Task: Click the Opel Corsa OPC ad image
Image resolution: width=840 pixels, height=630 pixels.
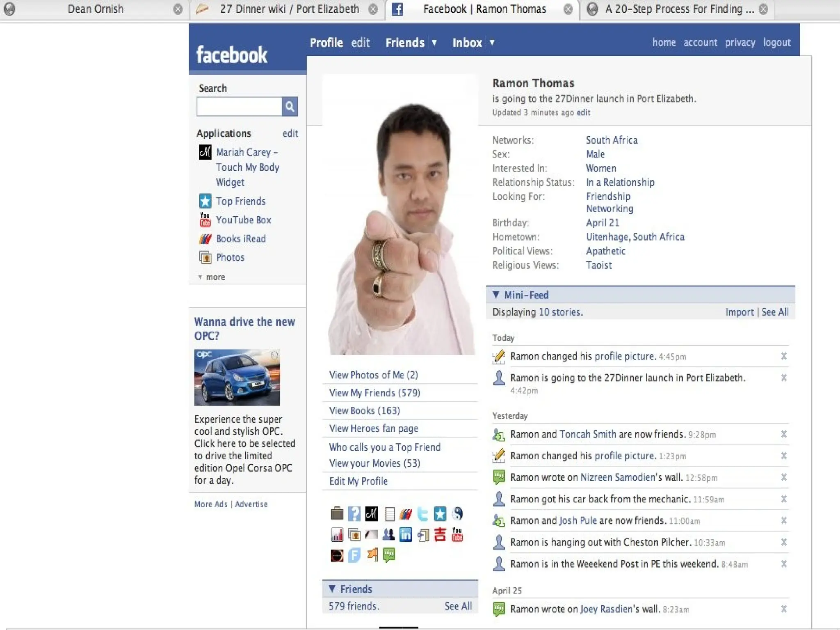Action: pos(237,378)
